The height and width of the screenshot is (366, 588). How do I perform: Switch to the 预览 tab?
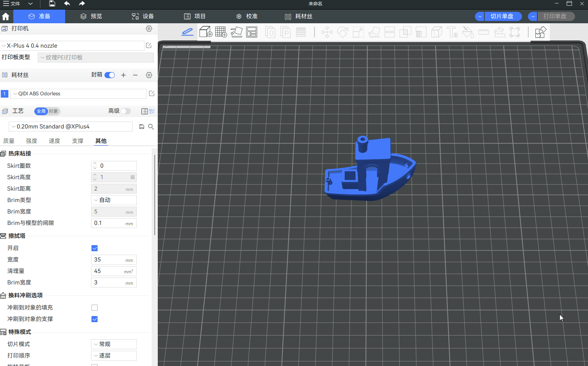[x=91, y=16]
